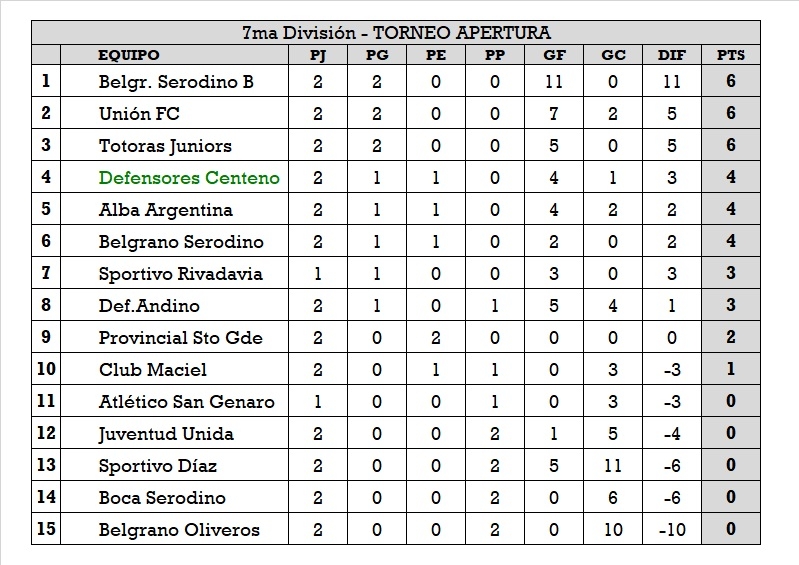Viewport: 799px width, 565px height.
Task: Select the Sportivo Rivadavia row name
Action: pos(180,274)
